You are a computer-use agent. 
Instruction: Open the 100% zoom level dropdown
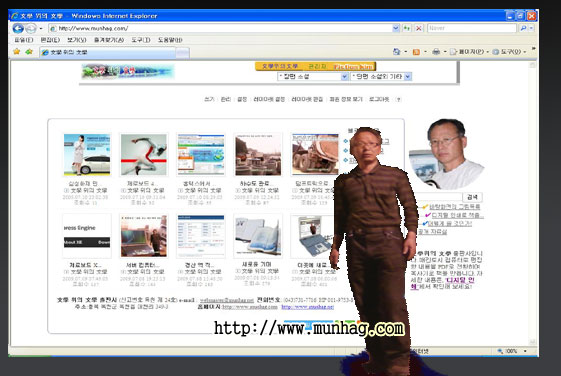pyautogui.click(x=525, y=351)
